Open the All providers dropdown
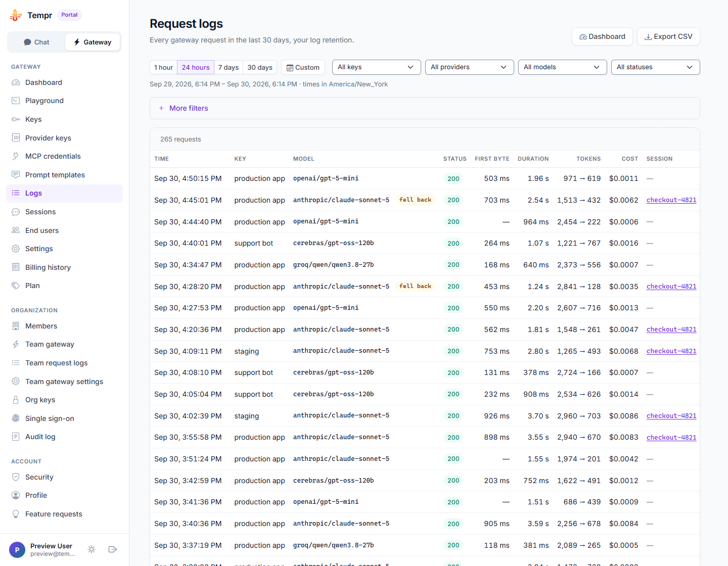 point(469,67)
